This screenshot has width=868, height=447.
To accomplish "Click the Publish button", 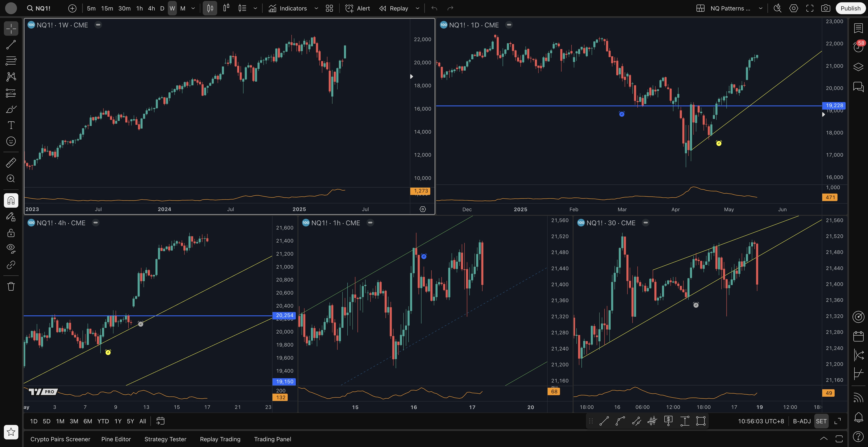I will 850,8.
